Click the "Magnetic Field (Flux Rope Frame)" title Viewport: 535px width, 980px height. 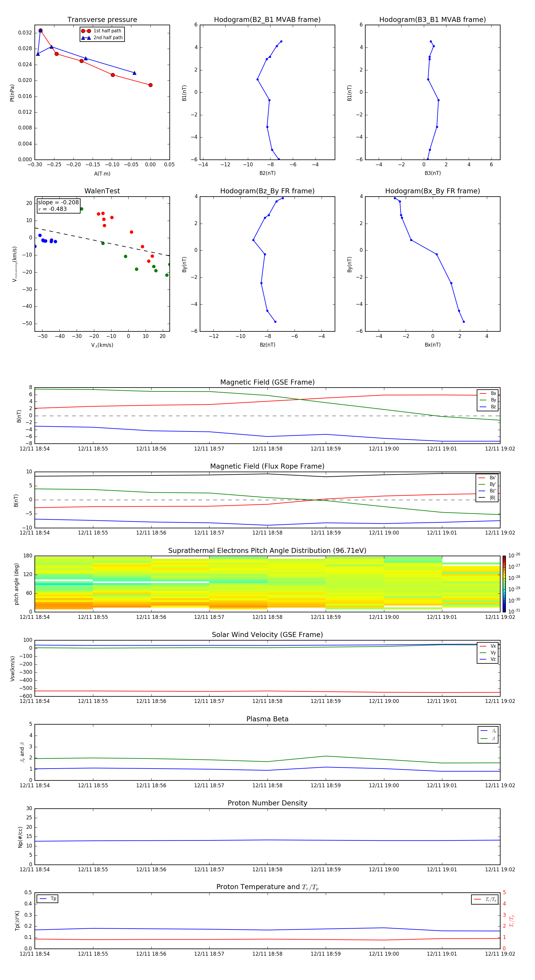point(267,467)
